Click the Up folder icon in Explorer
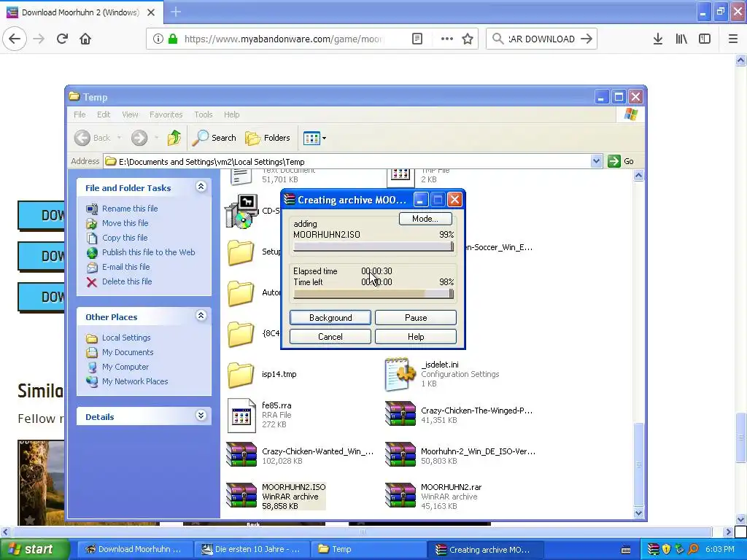747x560 pixels. [x=174, y=138]
